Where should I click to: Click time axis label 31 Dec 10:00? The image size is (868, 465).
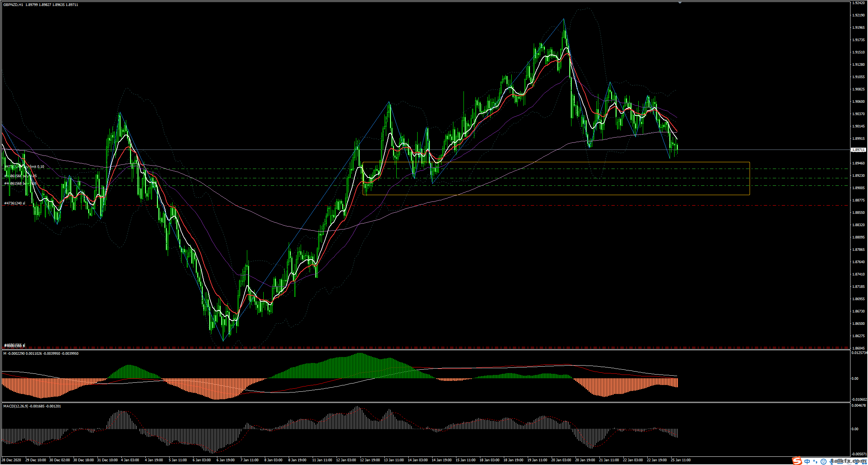tap(107, 460)
